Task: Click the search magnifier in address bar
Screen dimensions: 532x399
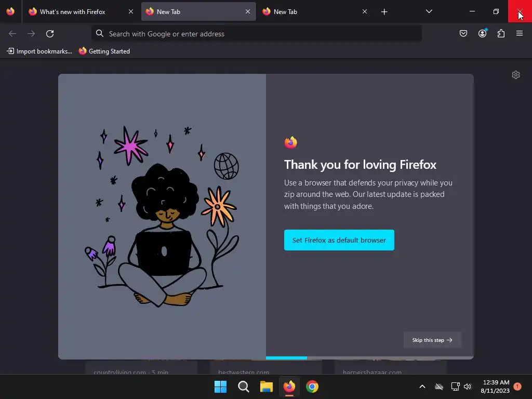Action: [99, 33]
